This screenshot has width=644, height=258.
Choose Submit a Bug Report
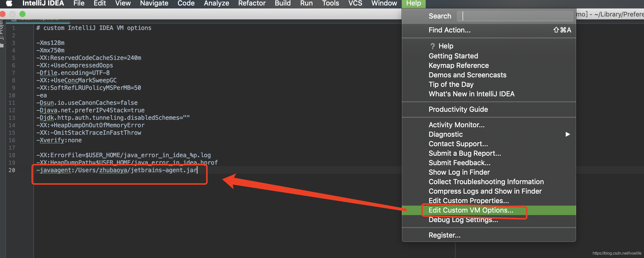pyautogui.click(x=489, y=153)
